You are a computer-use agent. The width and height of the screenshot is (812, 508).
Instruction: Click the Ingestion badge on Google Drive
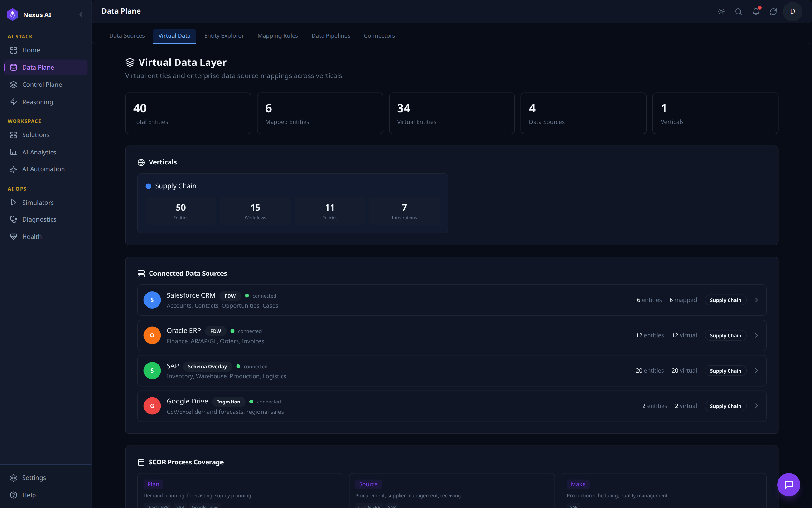pos(228,402)
